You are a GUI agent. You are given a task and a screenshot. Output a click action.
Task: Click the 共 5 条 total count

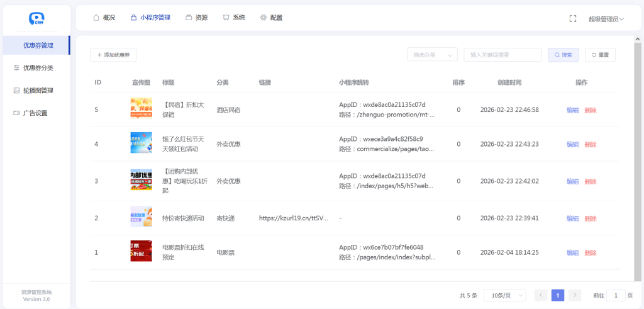pyautogui.click(x=468, y=295)
